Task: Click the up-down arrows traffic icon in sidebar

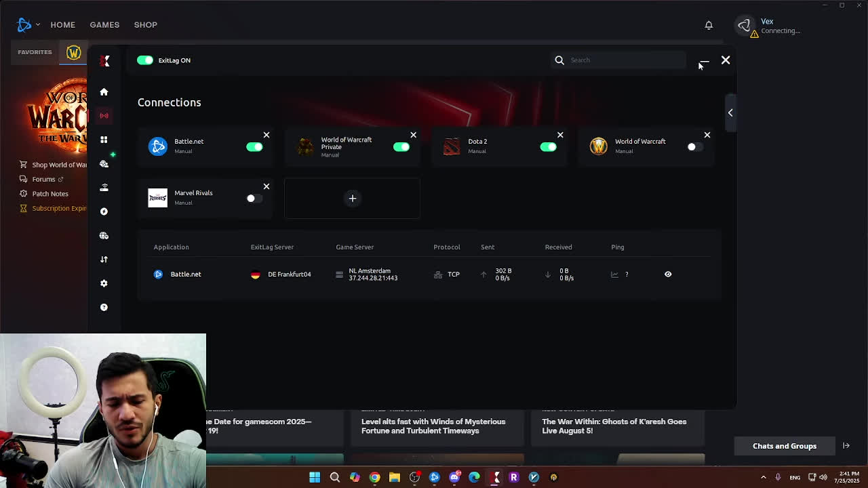Action: tap(104, 259)
